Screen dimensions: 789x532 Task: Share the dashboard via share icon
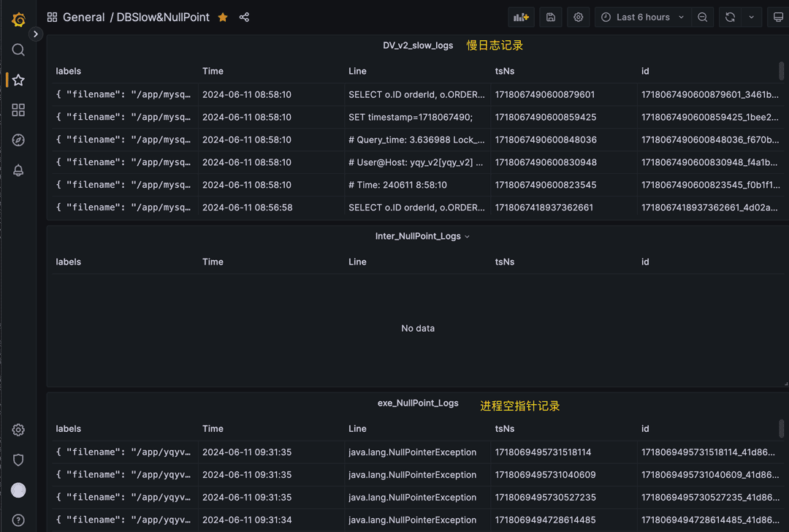click(x=244, y=17)
